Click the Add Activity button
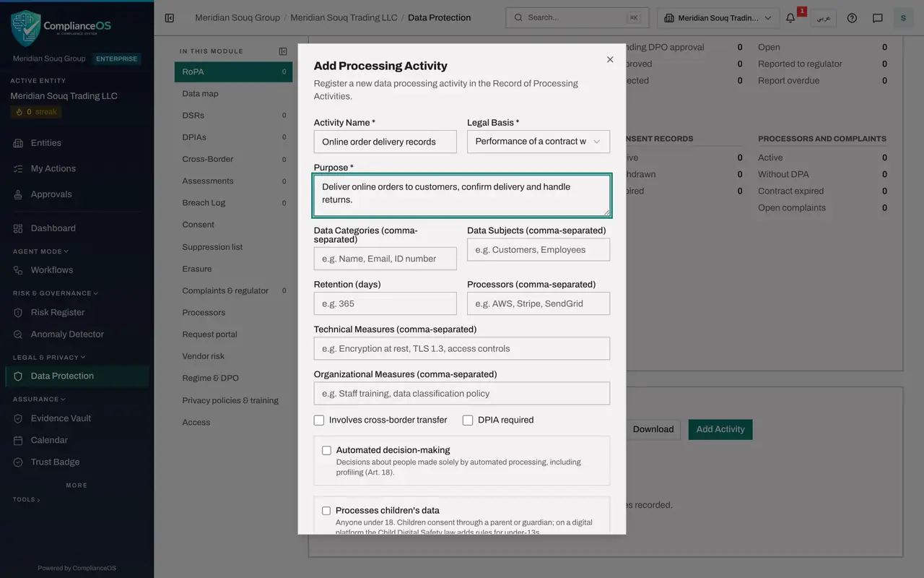The height and width of the screenshot is (578, 924). click(720, 429)
